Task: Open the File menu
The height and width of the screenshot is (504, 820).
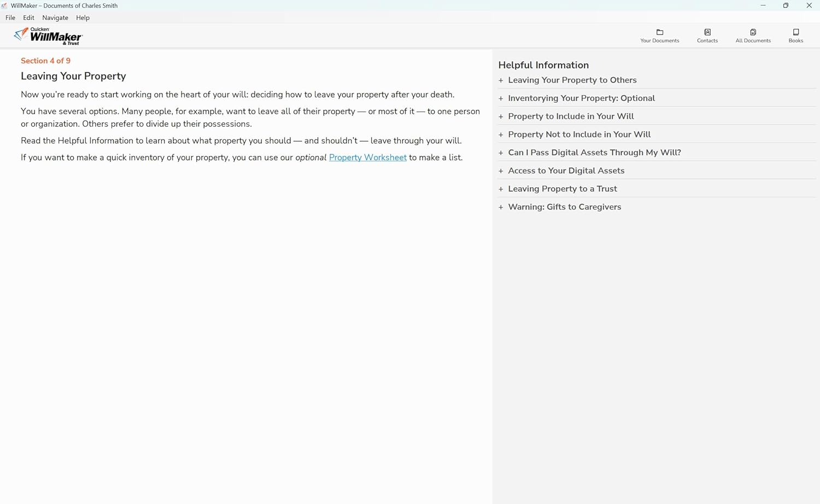Action: 10,17
